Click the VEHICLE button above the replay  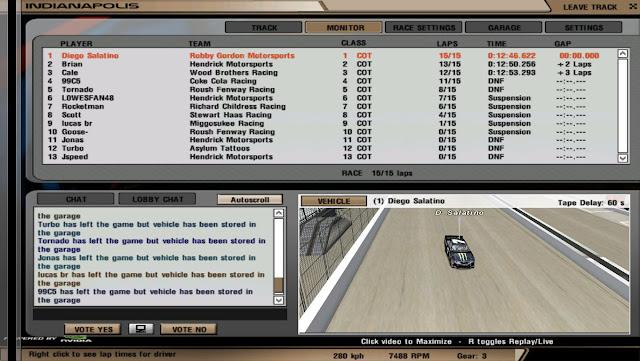pos(334,201)
